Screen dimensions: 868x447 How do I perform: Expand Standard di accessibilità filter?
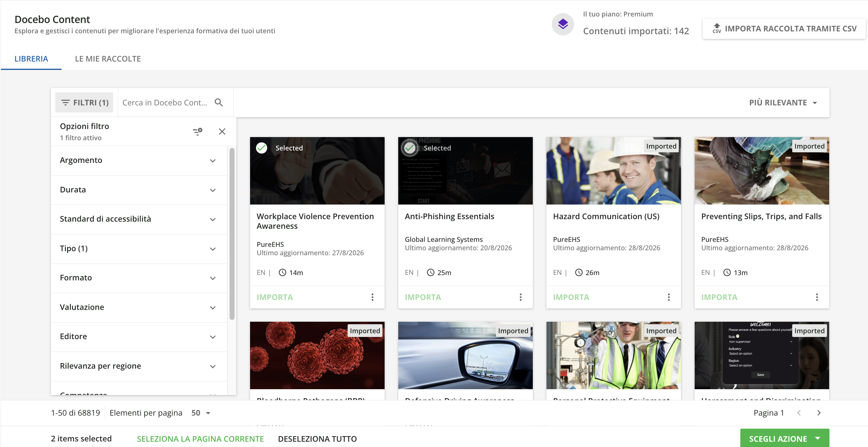(x=139, y=219)
